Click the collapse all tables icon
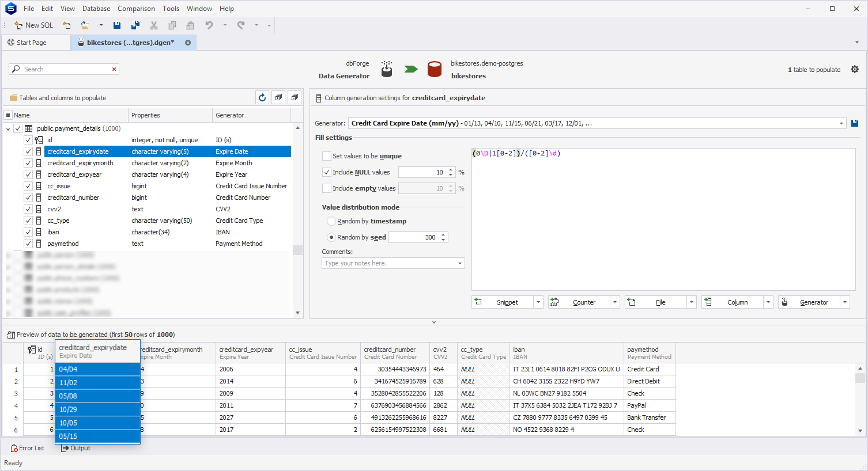 pyautogui.click(x=295, y=97)
